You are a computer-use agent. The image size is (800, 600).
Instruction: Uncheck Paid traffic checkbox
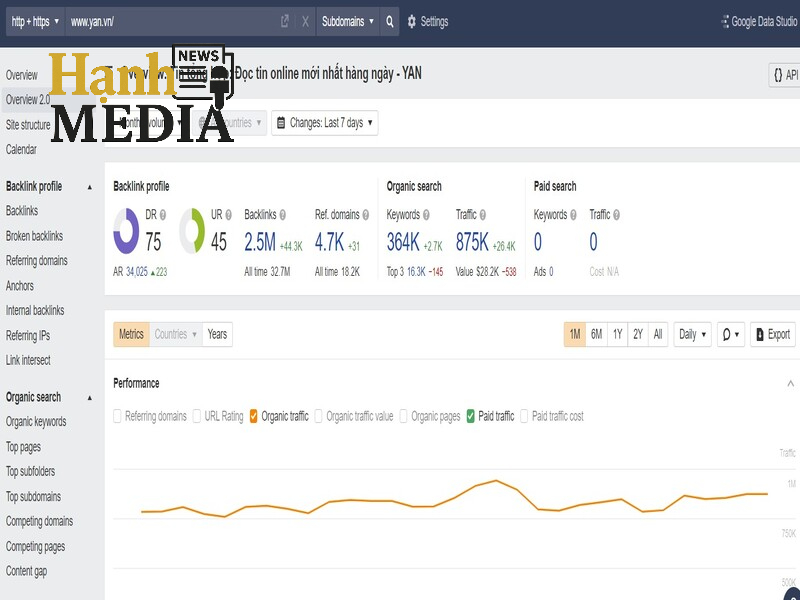470,416
